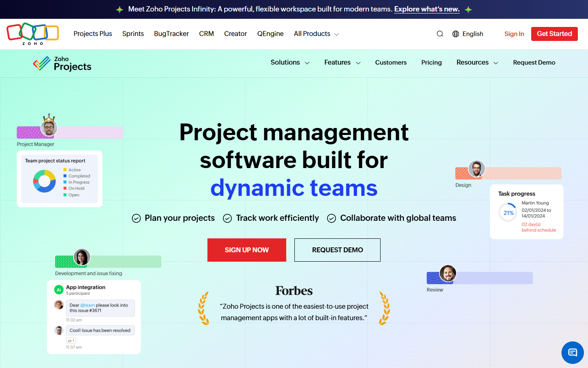Click the check icon beside Collaborate with global teams
Viewport: 588px width, 368px height.
[332, 218]
